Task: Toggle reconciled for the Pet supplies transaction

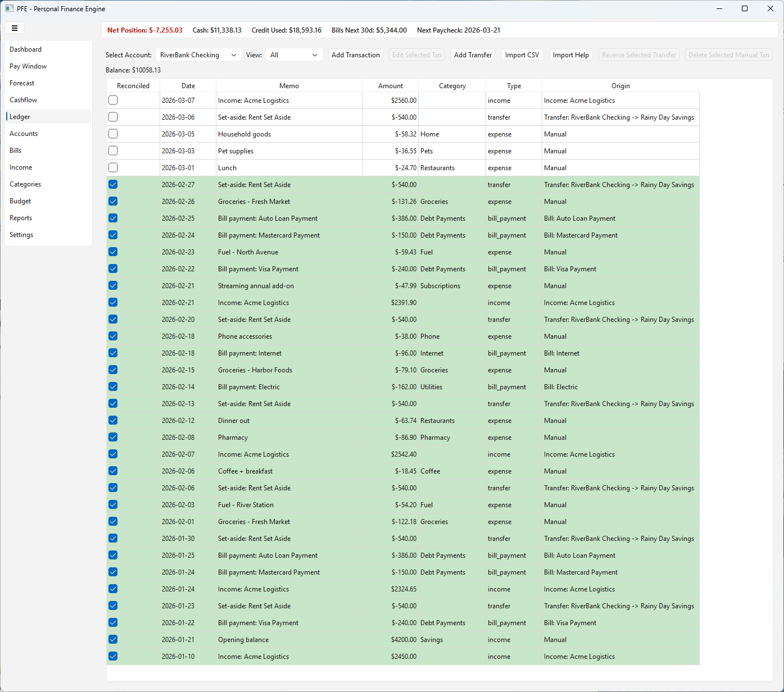Action: [113, 151]
